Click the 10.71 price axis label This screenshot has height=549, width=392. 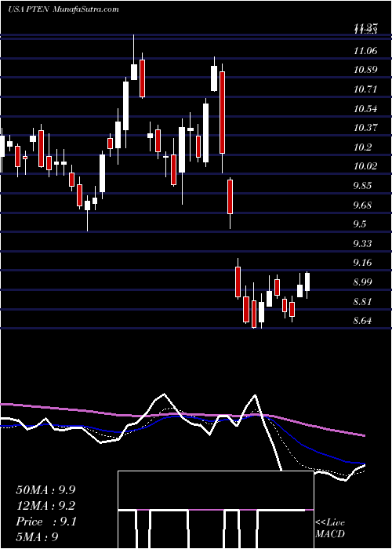click(x=365, y=89)
